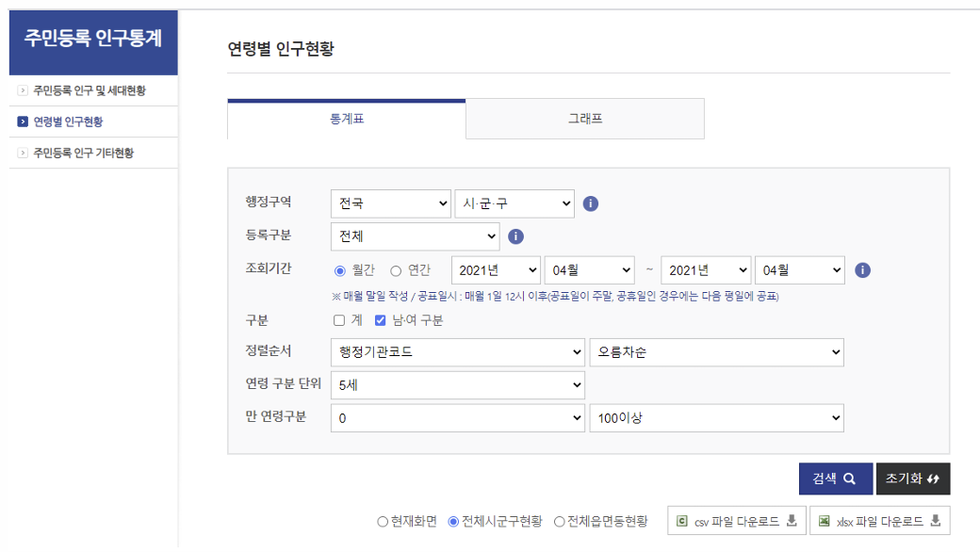Click 주민등록 인구통계 sidebar header
The image size is (980, 552).
pos(93,42)
